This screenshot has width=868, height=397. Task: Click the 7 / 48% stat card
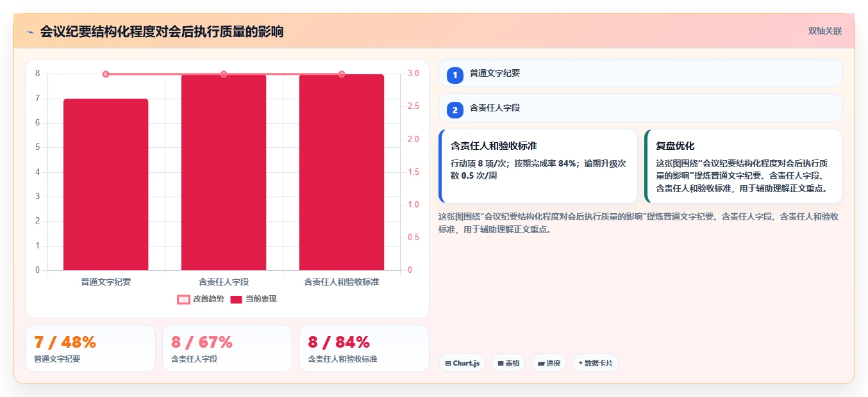90,348
